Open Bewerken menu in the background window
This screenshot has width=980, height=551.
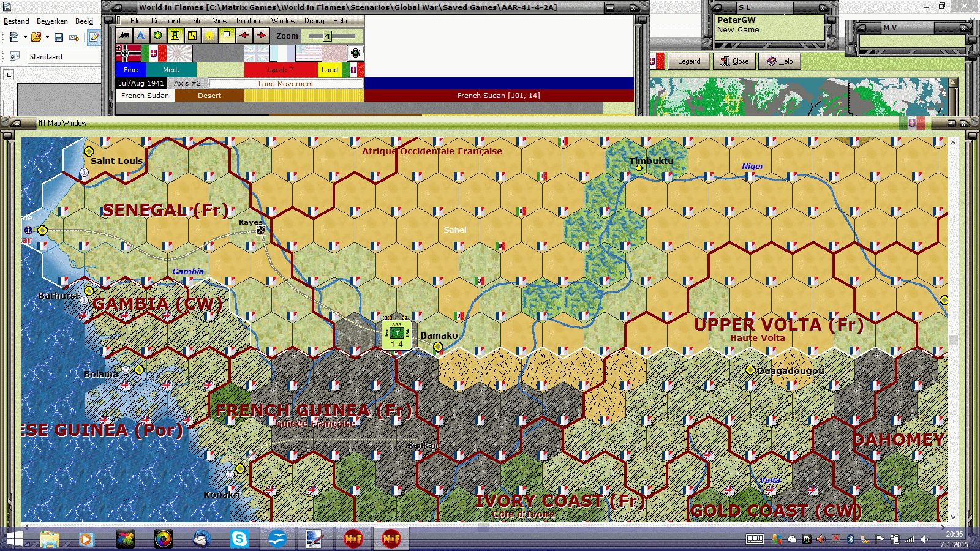pos(52,21)
